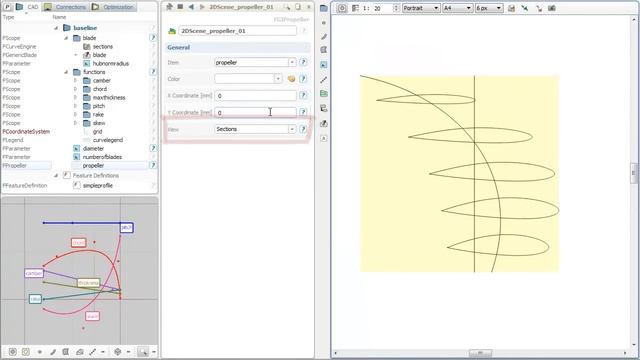This screenshot has width=640, height=360.
Task: Go forward with the right arrow in editor
Action: coord(202,7)
